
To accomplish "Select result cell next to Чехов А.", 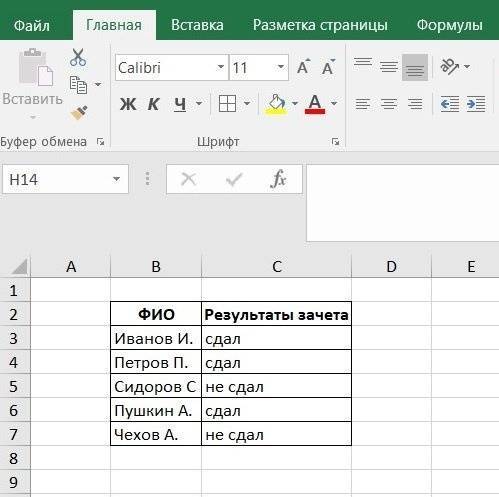I will coord(276,434).
